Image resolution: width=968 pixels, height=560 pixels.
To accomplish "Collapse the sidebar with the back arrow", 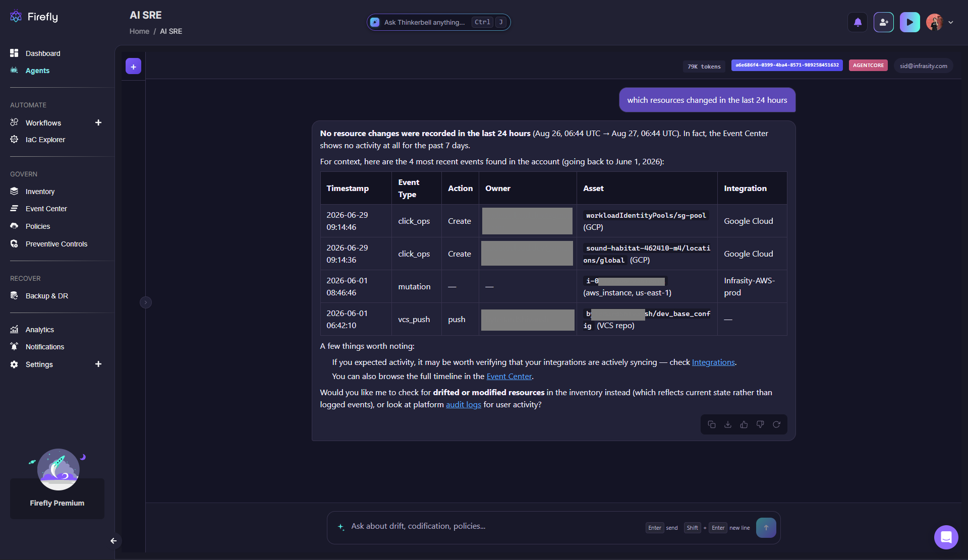I will [x=113, y=541].
